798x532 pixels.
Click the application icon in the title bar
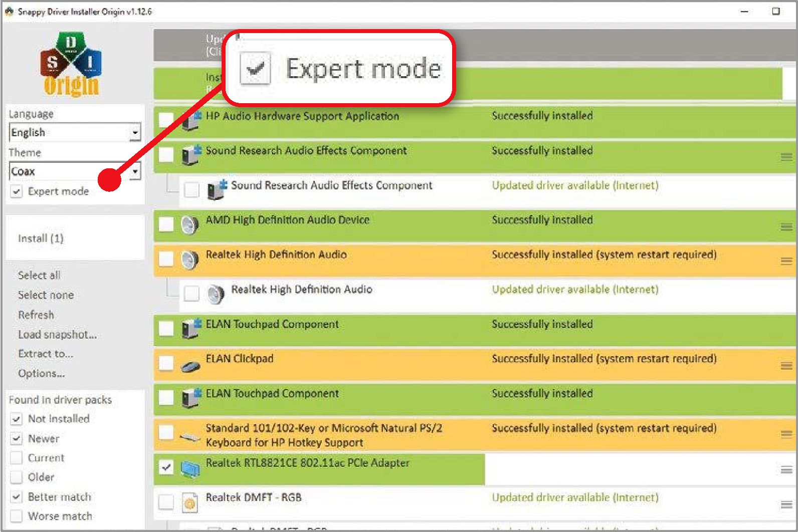[9, 11]
